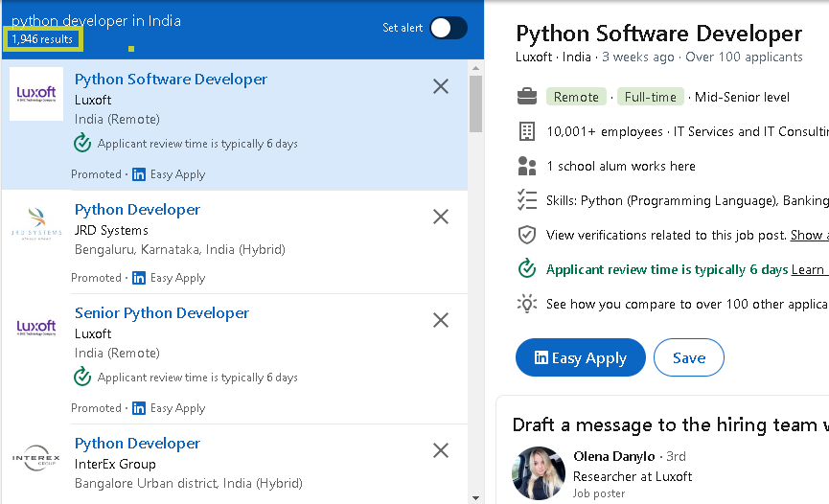The height and width of the screenshot is (504, 829).
Task: Click '1,946 results' count text
Action: click(42, 39)
